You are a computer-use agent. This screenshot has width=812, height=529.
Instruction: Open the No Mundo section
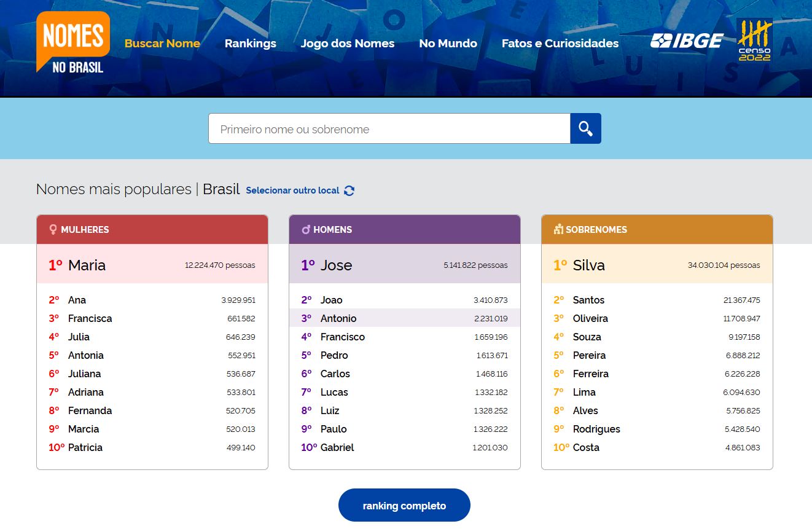[x=448, y=43]
